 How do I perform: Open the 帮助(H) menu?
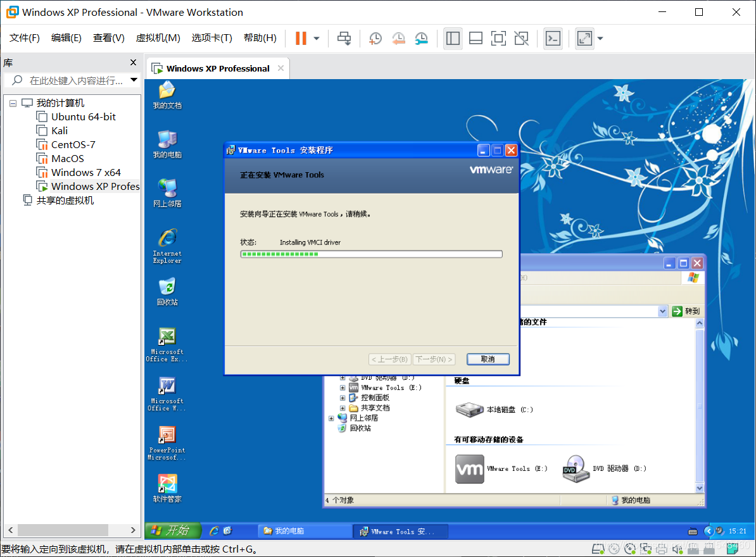(260, 37)
